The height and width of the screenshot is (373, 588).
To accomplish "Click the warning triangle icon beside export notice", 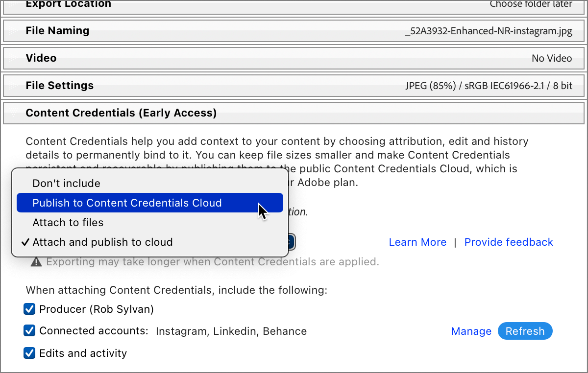I will pos(36,262).
